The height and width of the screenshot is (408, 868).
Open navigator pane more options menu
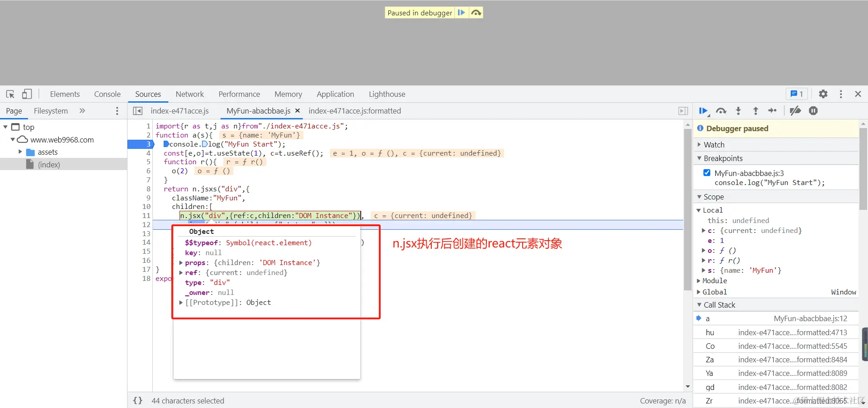point(117,111)
